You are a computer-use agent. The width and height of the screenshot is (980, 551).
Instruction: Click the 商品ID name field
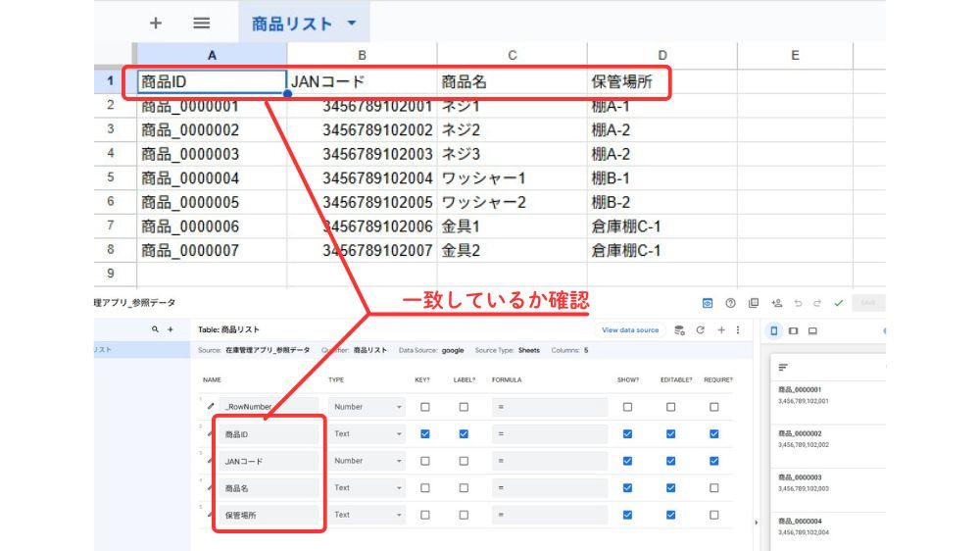[269, 434]
